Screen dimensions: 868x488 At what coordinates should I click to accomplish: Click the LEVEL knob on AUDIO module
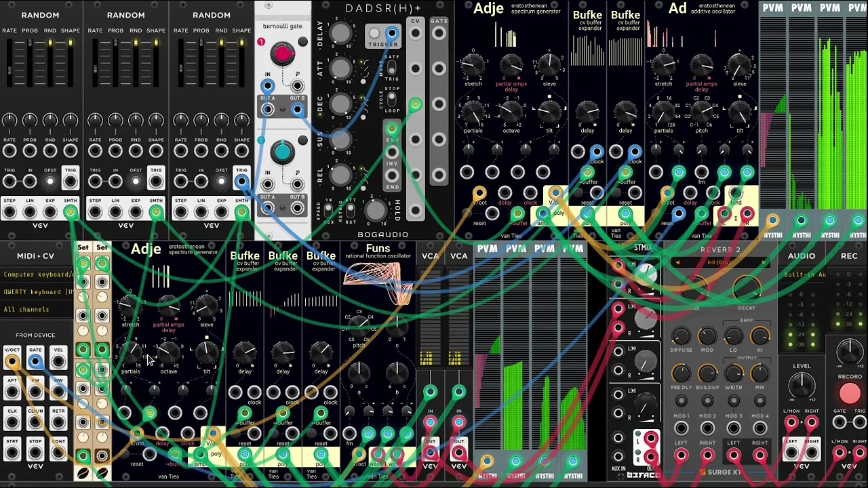[802, 386]
